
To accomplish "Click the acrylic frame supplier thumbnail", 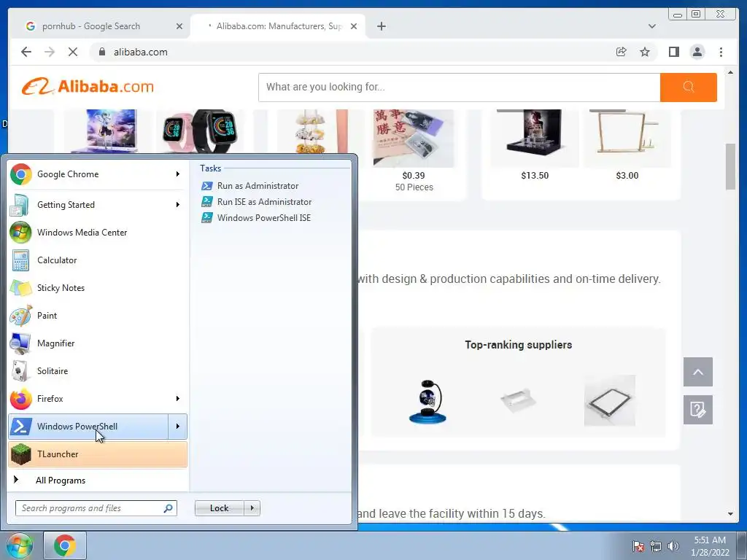I will (x=609, y=400).
